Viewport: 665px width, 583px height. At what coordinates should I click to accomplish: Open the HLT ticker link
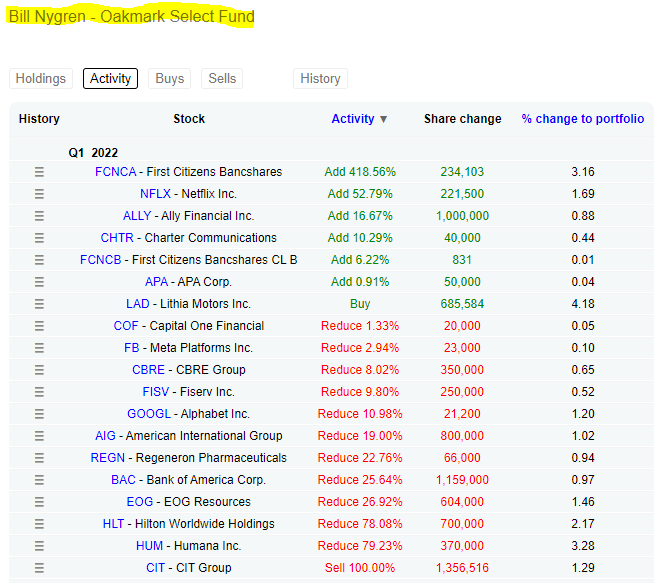tap(113, 524)
